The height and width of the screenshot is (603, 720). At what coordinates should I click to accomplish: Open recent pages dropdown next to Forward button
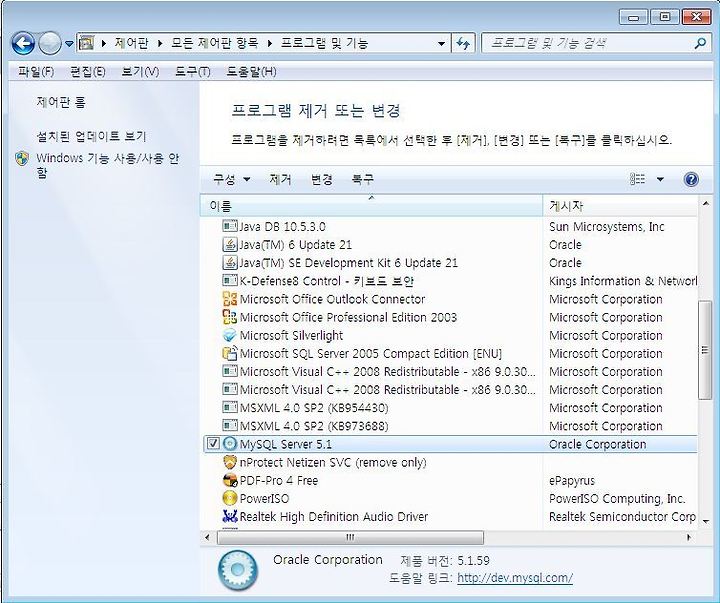(x=69, y=44)
